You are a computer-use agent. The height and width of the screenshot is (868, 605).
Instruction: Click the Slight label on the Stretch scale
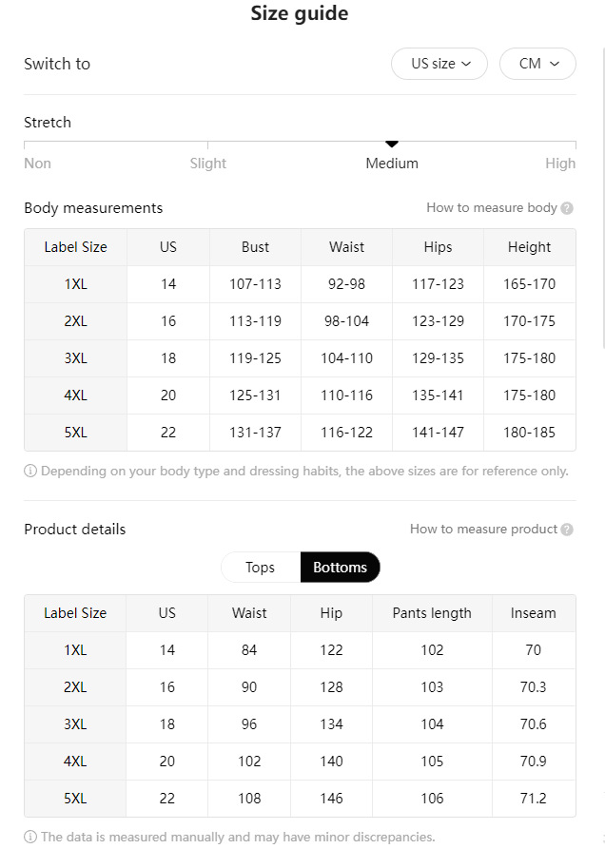coord(207,164)
